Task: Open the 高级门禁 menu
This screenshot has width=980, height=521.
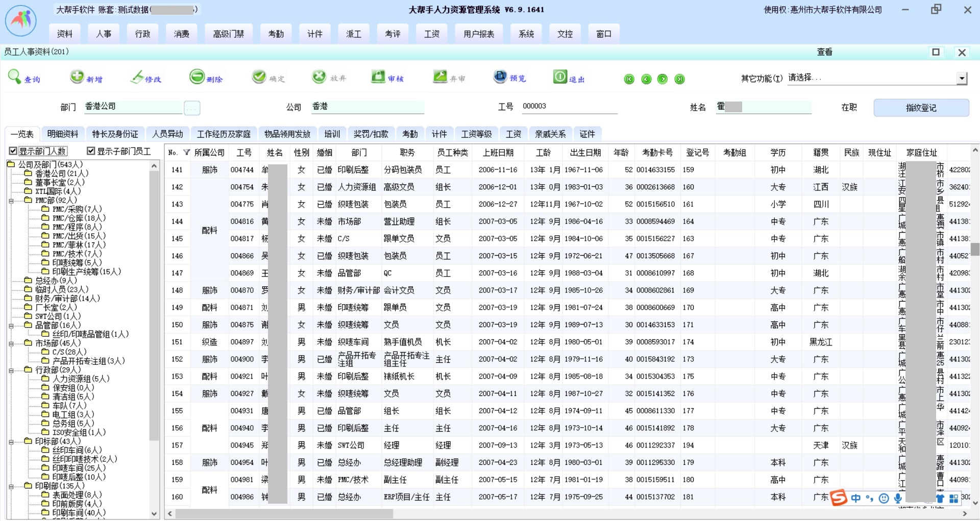Action: (x=229, y=34)
